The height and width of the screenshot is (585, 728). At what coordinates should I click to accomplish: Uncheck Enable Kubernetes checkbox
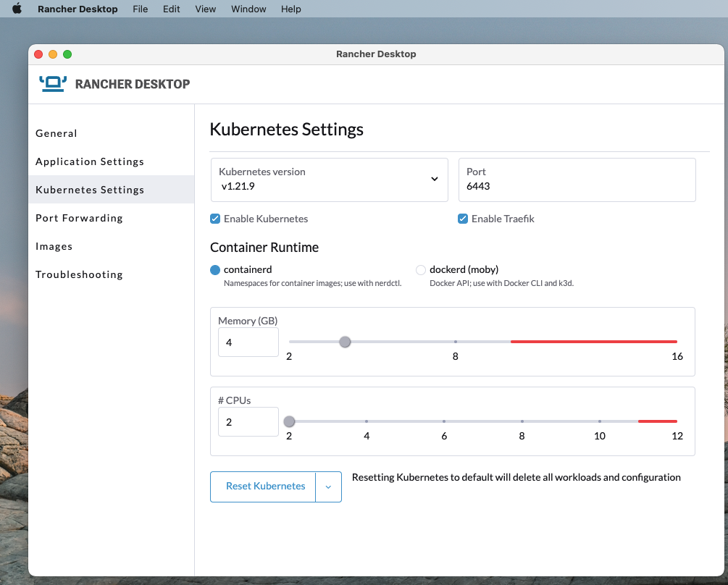pos(215,219)
